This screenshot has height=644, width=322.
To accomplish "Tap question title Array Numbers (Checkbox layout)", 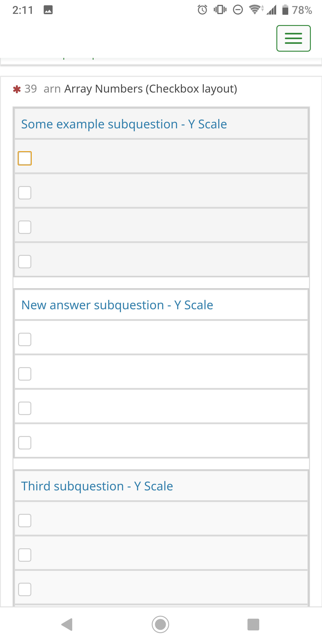I will [150, 89].
